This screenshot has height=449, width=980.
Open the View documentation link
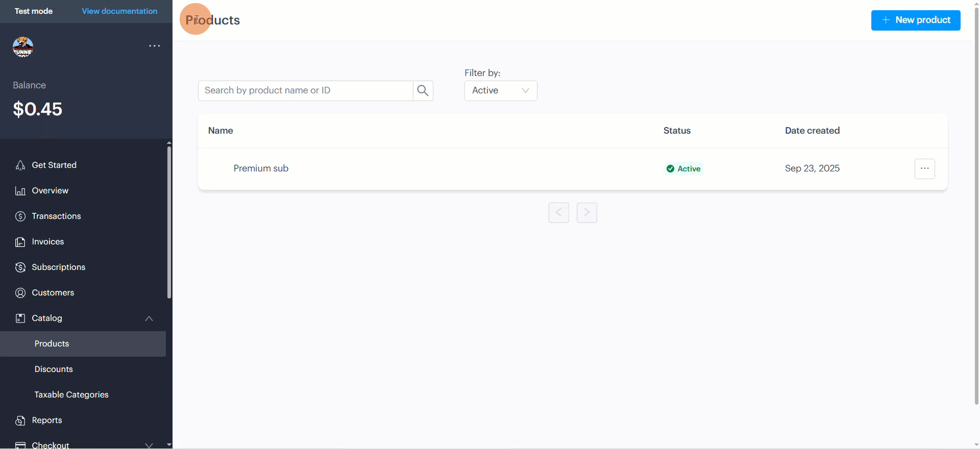point(119,11)
